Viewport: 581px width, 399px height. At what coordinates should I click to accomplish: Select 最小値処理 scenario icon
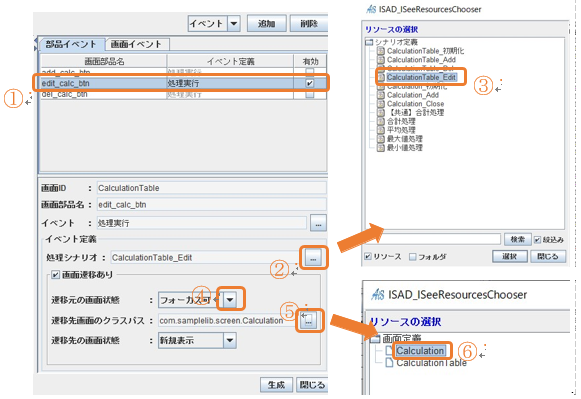point(381,147)
